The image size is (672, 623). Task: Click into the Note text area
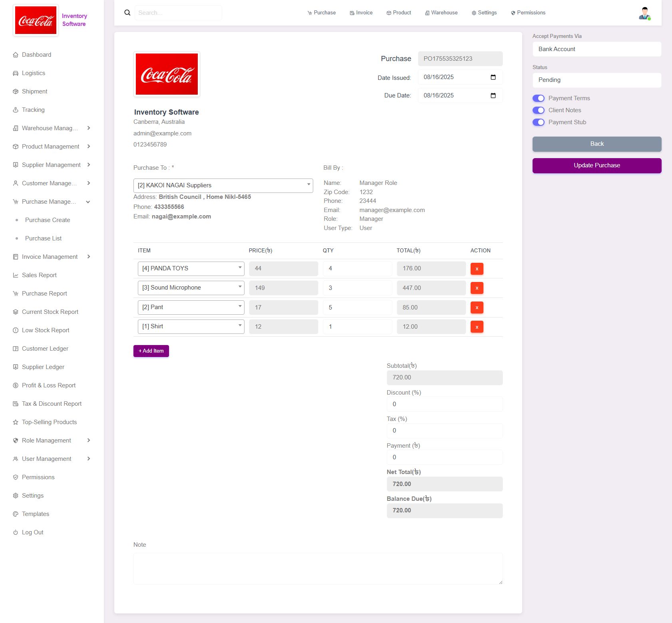[x=318, y=569]
